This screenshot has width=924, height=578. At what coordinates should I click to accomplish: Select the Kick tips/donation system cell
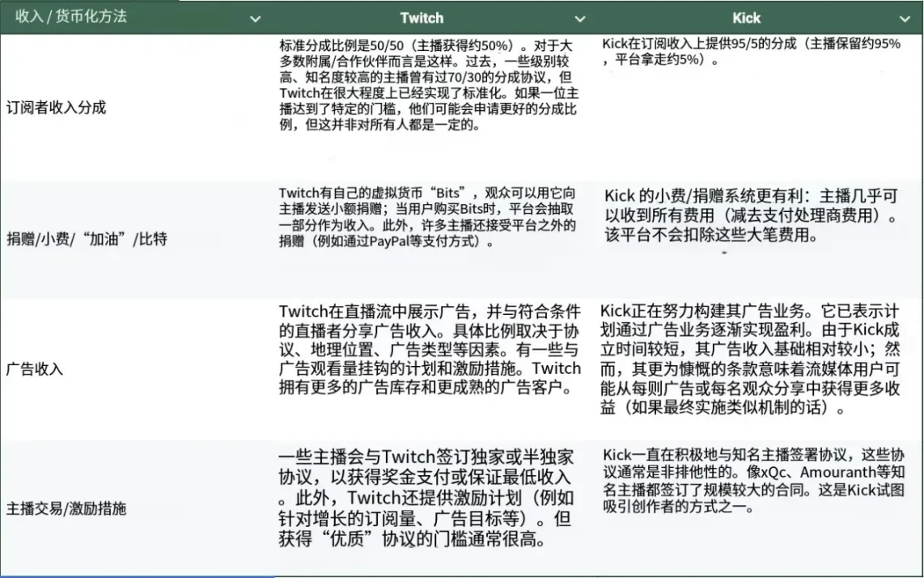(x=752, y=216)
